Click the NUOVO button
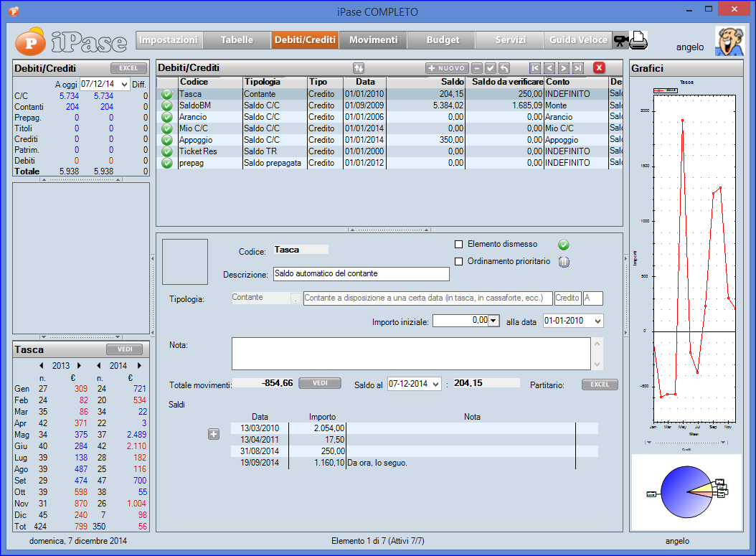Image resolution: width=756 pixels, height=556 pixels. (447, 68)
